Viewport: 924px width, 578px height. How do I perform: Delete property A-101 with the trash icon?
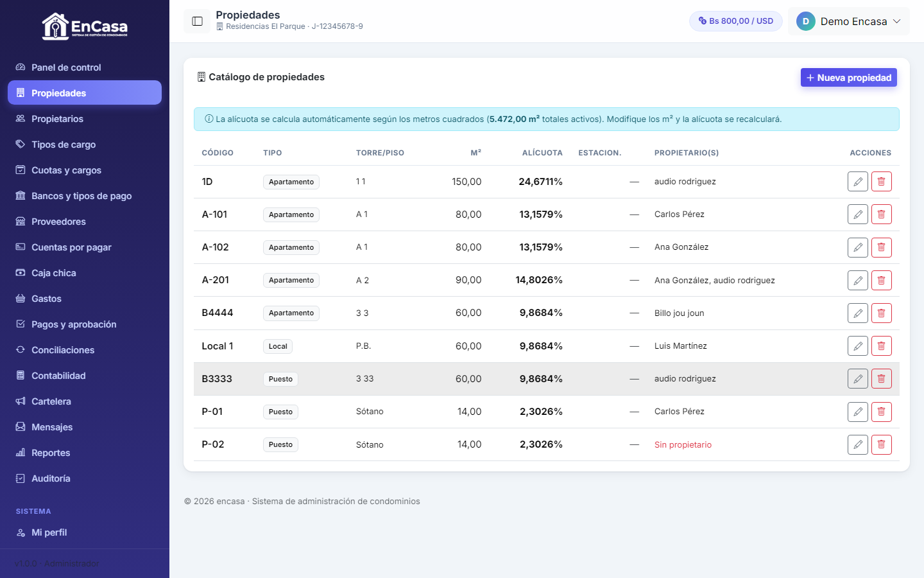[x=882, y=215]
